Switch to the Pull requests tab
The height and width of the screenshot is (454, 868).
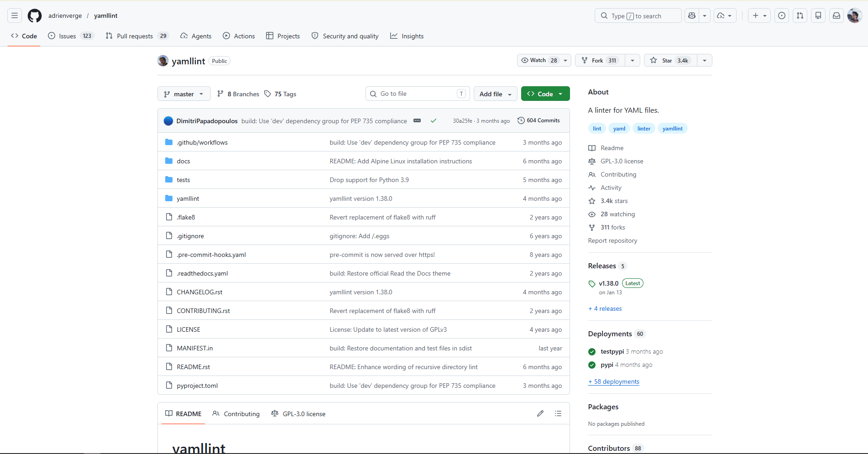point(137,36)
